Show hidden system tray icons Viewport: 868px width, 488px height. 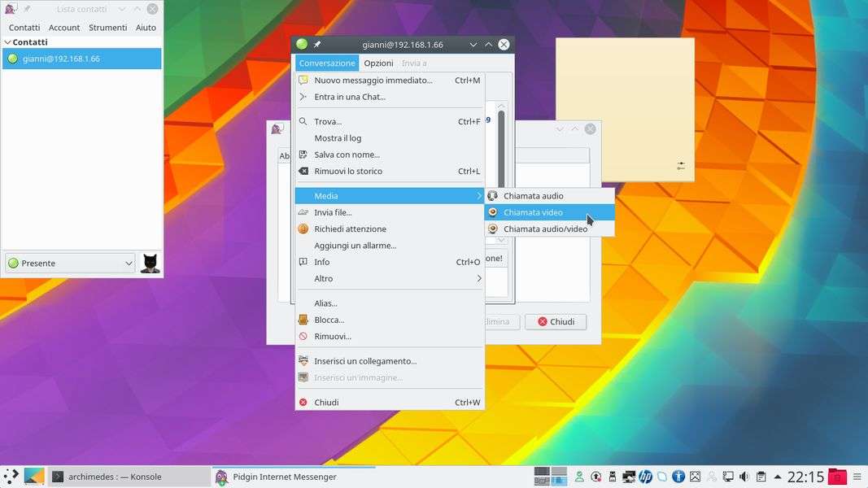(778, 477)
